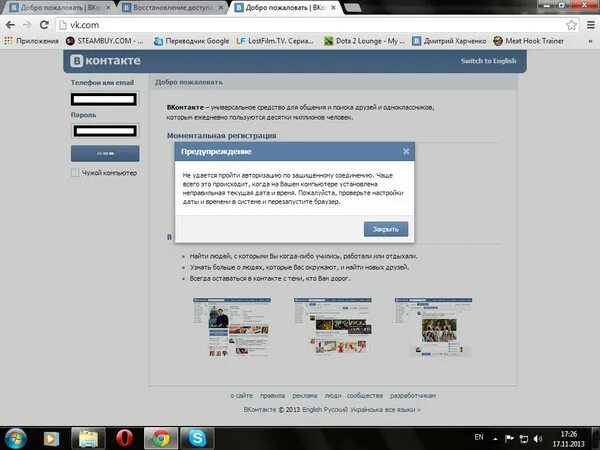Click the Закрыть button
The image size is (600, 450).
[x=386, y=229]
